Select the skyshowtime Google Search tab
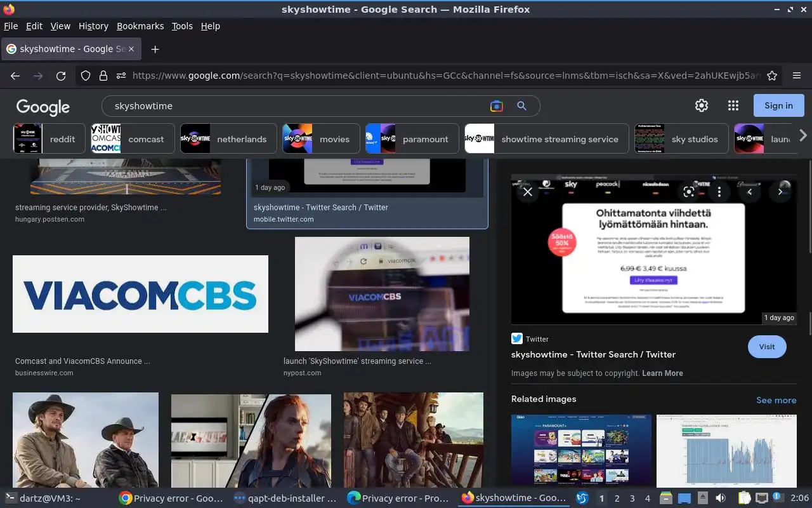 (71, 49)
